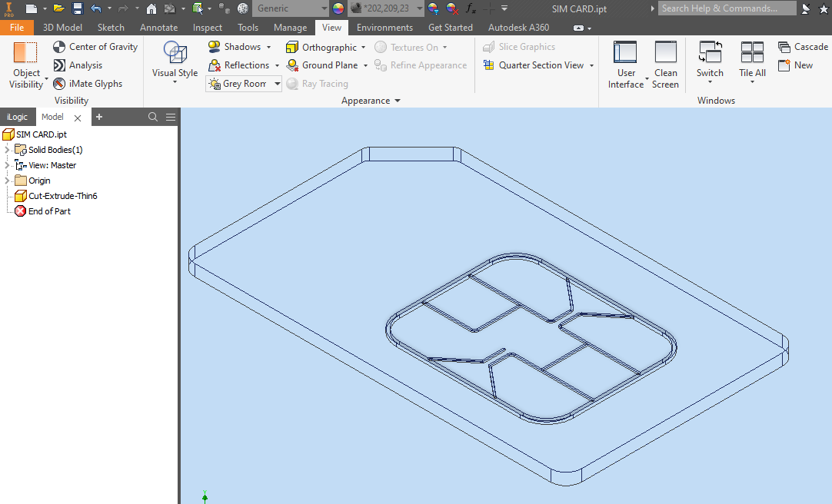Open the browser hamburger menu

(171, 117)
